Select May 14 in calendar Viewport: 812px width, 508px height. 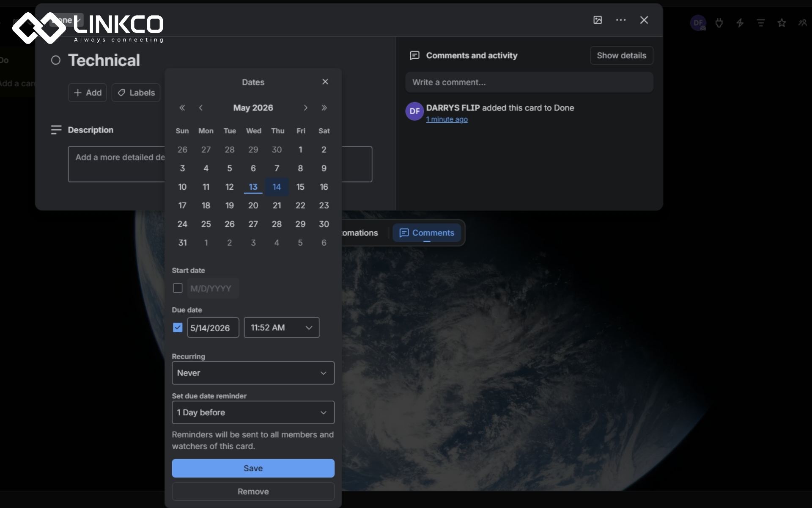[277, 187]
